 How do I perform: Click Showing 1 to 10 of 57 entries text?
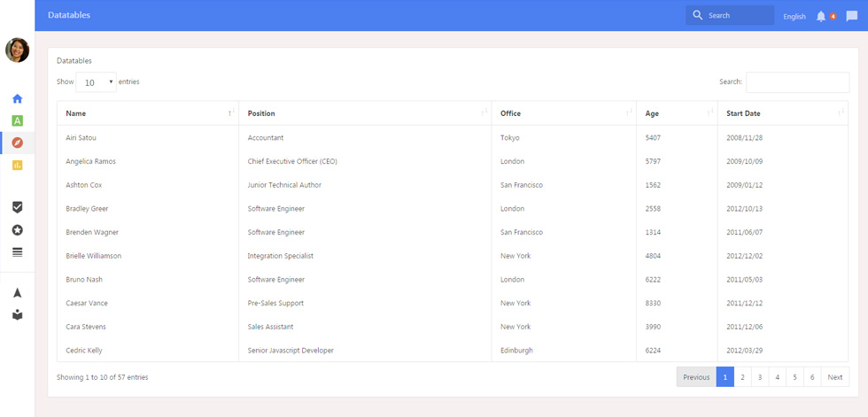103,377
